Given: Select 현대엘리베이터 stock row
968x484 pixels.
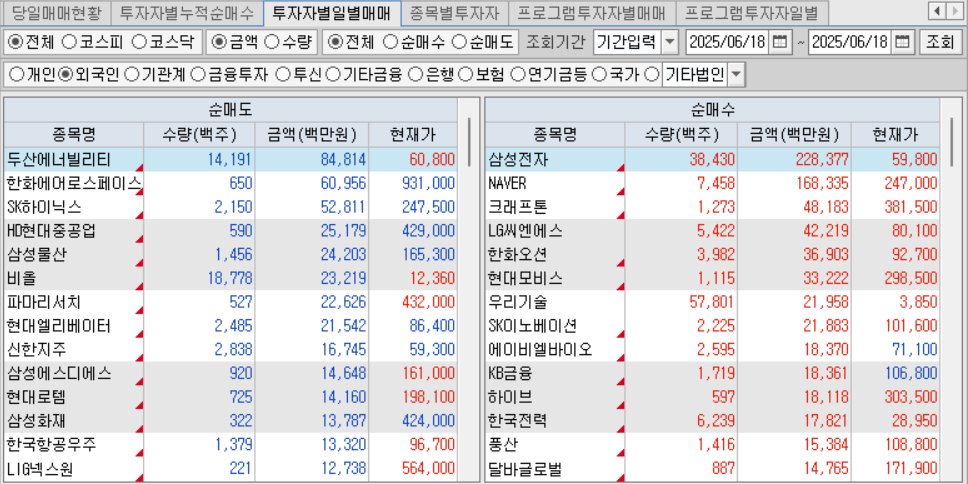Looking at the screenshot, I should [231, 325].
